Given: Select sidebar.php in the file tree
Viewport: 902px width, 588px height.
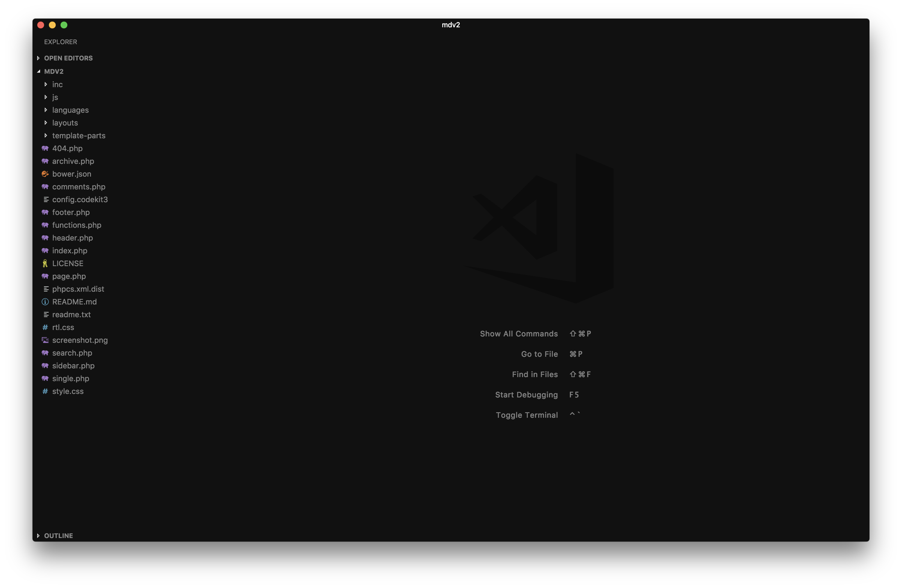Looking at the screenshot, I should coord(74,366).
